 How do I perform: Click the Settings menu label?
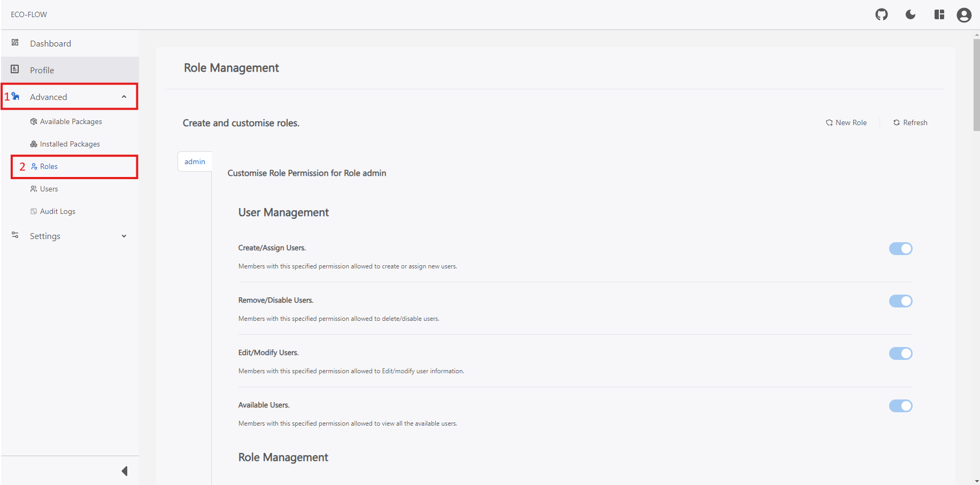[45, 236]
